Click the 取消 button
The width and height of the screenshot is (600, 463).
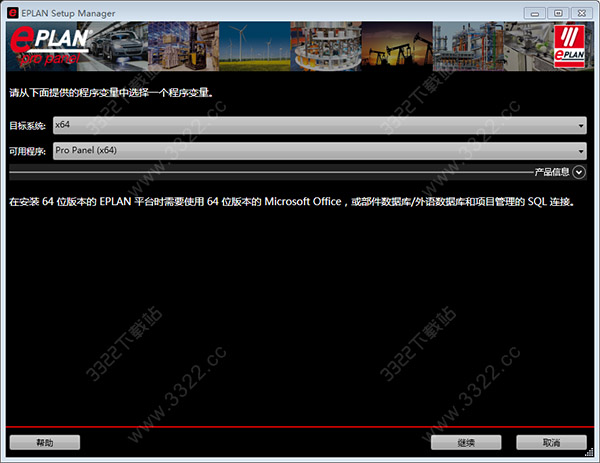[x=551, y=443]
